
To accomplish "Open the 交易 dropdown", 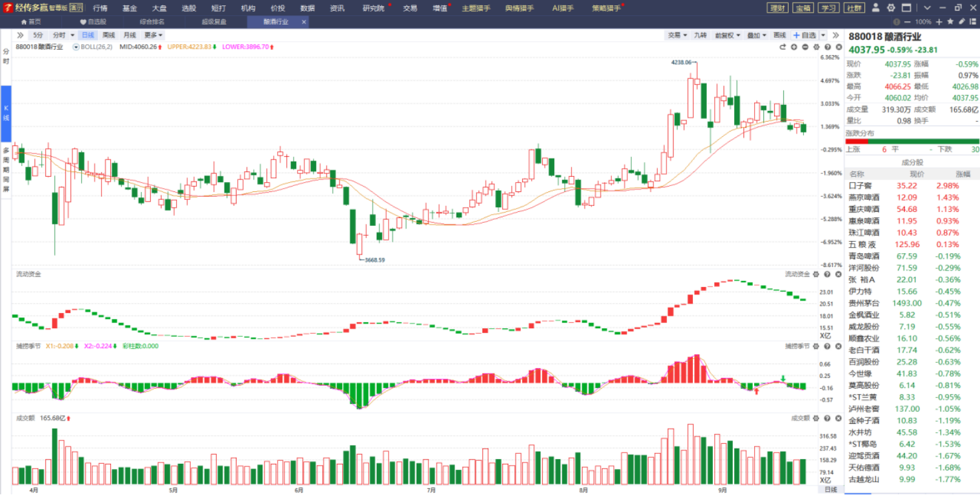I will click(x=676, y=35).
